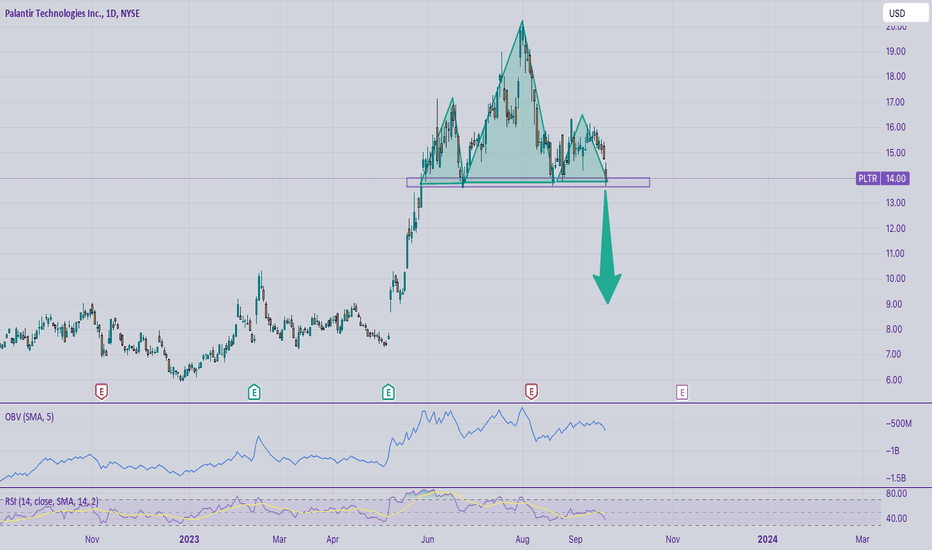Viewport: 932px width, 550px height.
Task: Open the RSI (14, close, SMA, 14, 2) legend
Action: [52, 502]
